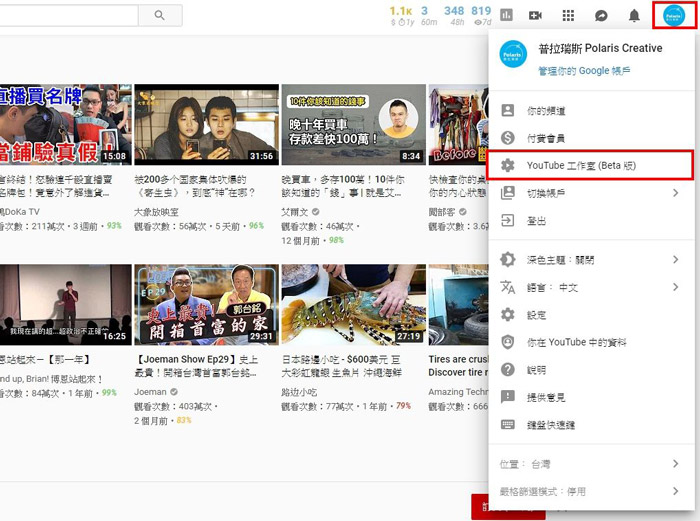Open the notifications bell

coord(634,15)
